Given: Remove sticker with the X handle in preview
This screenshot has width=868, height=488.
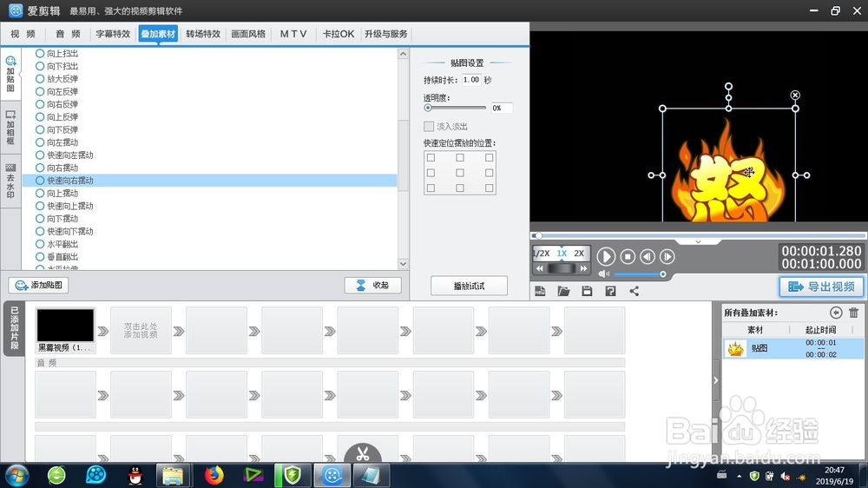Looking at the screenshot, I should [x=795, y=96].
